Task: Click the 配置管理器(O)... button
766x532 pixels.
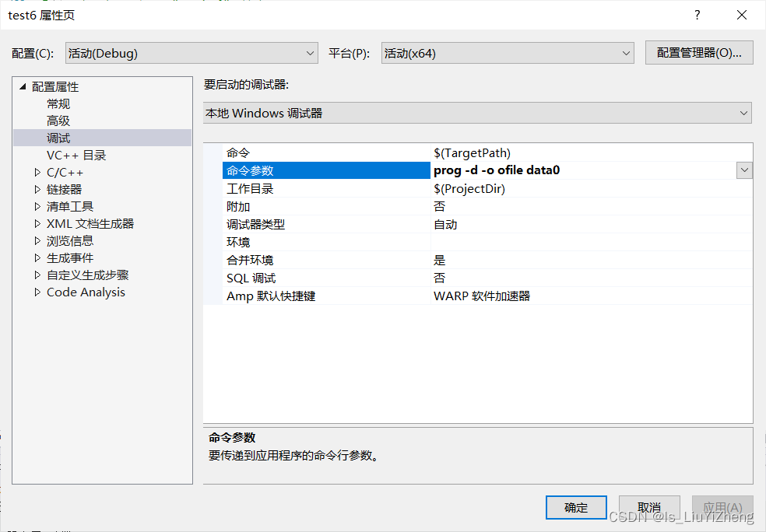Action: coord(699,53)
